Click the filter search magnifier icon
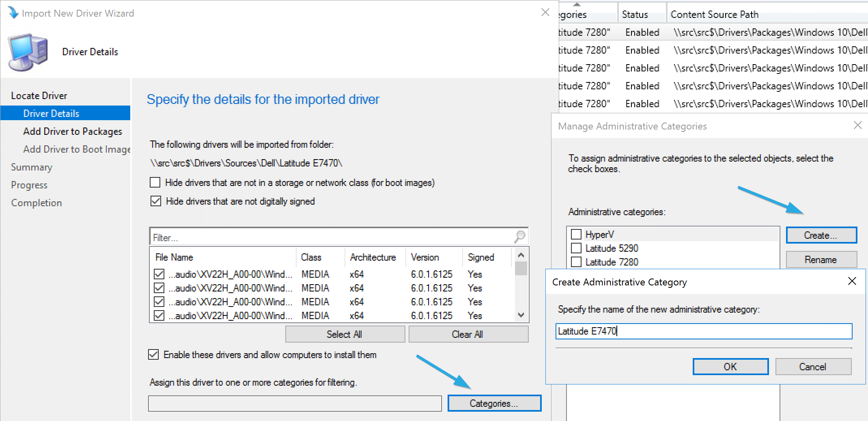The image size is (868, 421). pyautogui.click(x=519, y=236)
